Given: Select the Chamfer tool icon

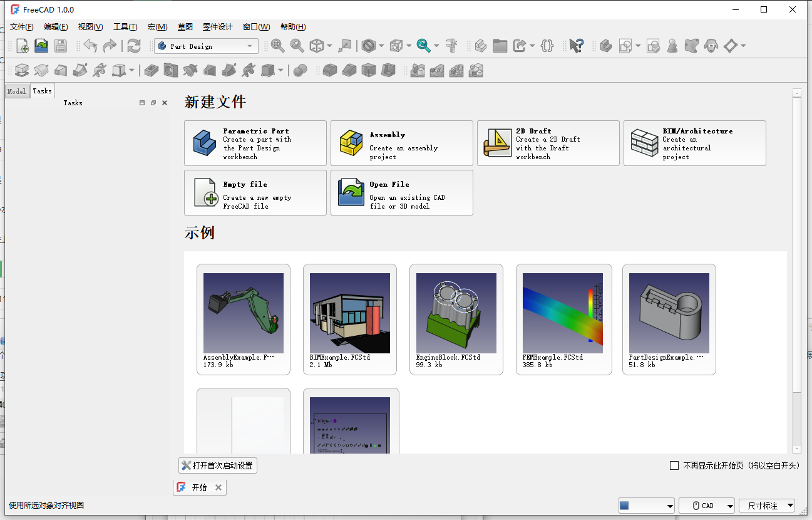Looking at the screenshot, I should click(x=349, y=70).
